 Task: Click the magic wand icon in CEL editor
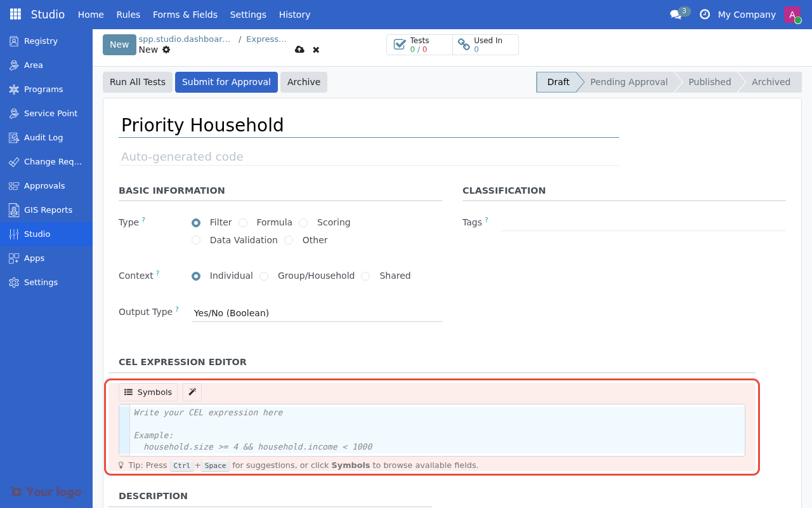pyautogui.click(x=192, y=392)
